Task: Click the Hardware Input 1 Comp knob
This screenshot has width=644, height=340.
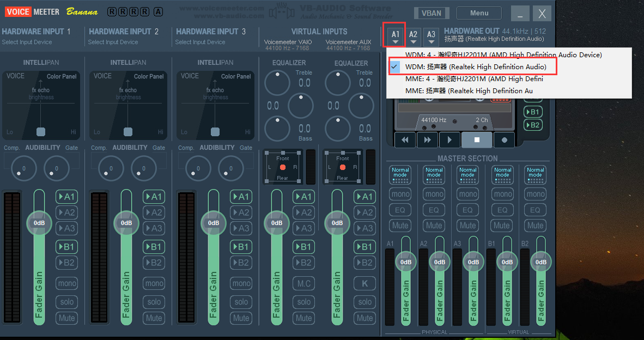Action: click(24, 168)
